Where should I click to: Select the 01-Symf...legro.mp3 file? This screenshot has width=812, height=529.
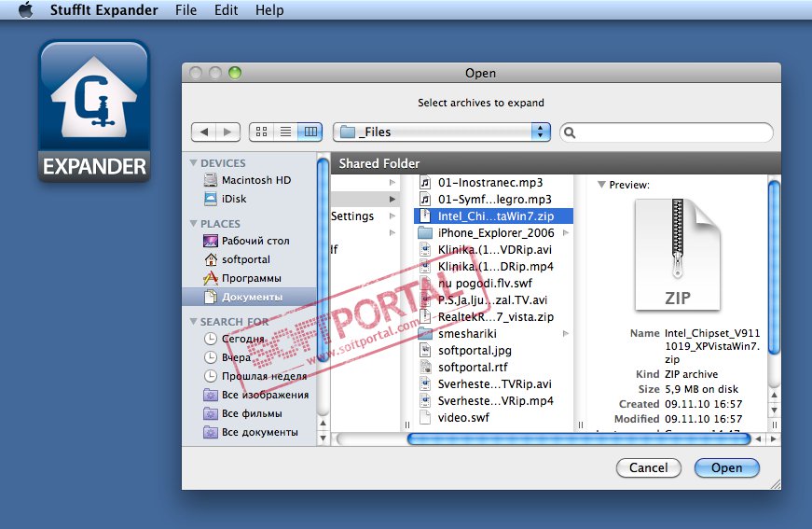(493, 199)
